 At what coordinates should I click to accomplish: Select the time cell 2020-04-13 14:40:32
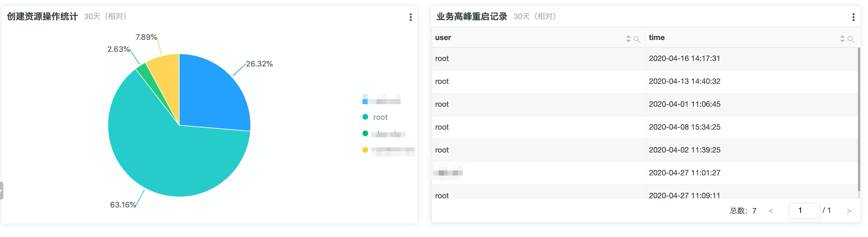click(684, 82)
